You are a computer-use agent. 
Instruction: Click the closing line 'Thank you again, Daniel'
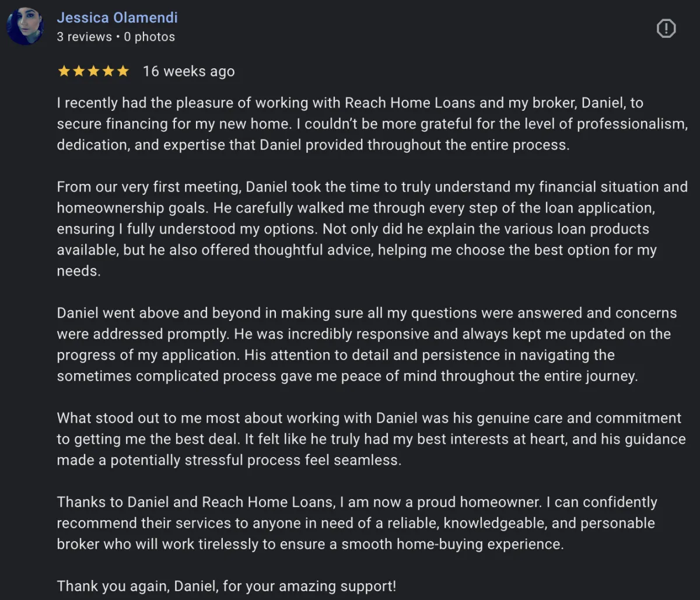coord(226,585)
